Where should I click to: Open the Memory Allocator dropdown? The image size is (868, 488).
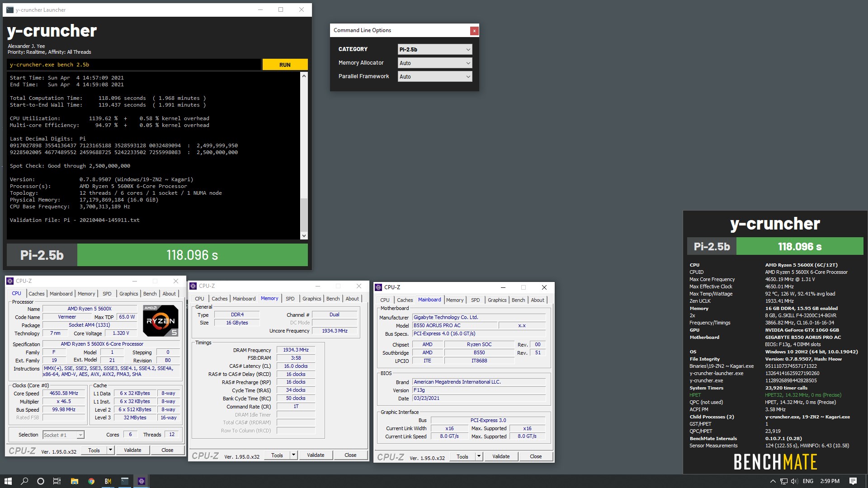coord(435,63)
